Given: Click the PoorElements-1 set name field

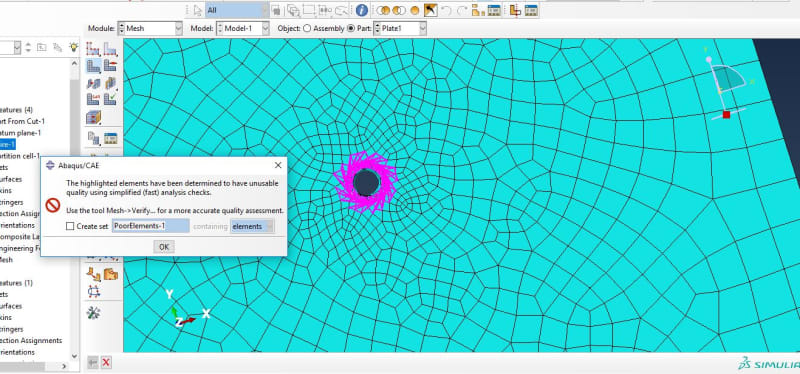Looking at the screenshot, I should 151,226.
